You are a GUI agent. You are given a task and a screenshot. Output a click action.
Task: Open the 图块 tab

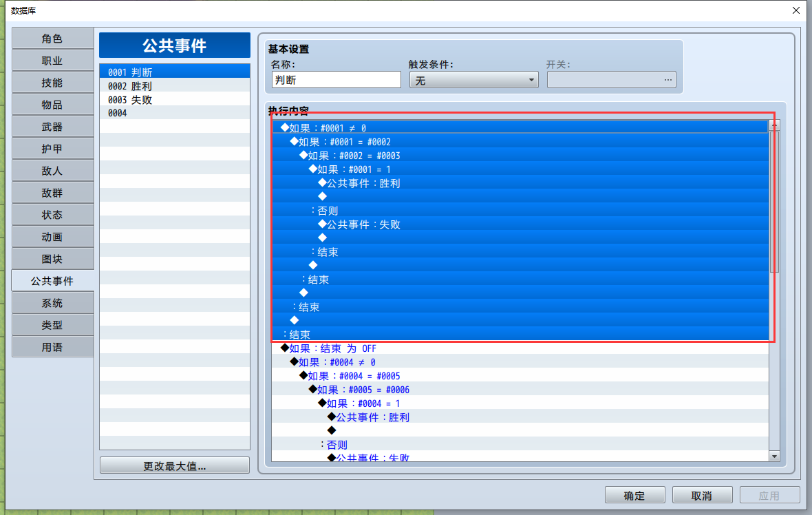point(52,259)
